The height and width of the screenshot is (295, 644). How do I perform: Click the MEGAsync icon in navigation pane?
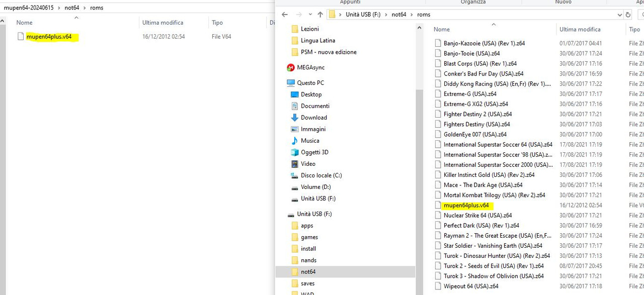point(290,67)
